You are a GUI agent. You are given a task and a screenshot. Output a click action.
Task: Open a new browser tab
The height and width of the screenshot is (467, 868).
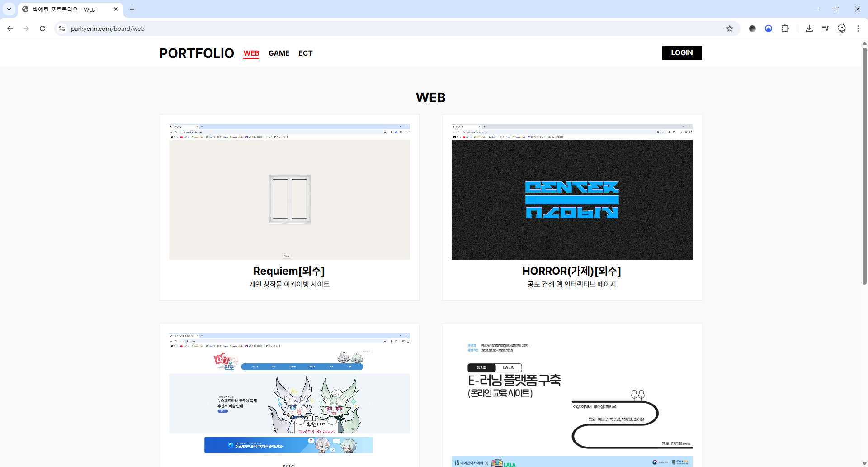click(132, 9)
